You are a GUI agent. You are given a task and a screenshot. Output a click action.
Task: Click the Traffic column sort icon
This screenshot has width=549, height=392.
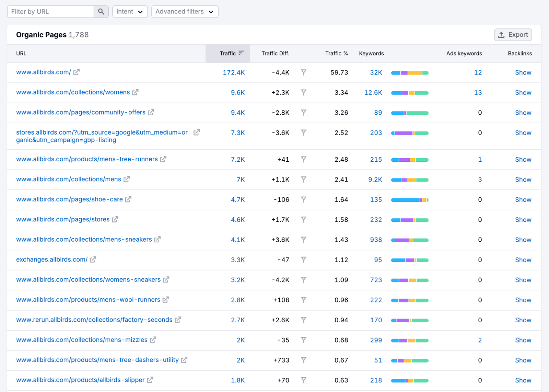(x=242, y=53)
